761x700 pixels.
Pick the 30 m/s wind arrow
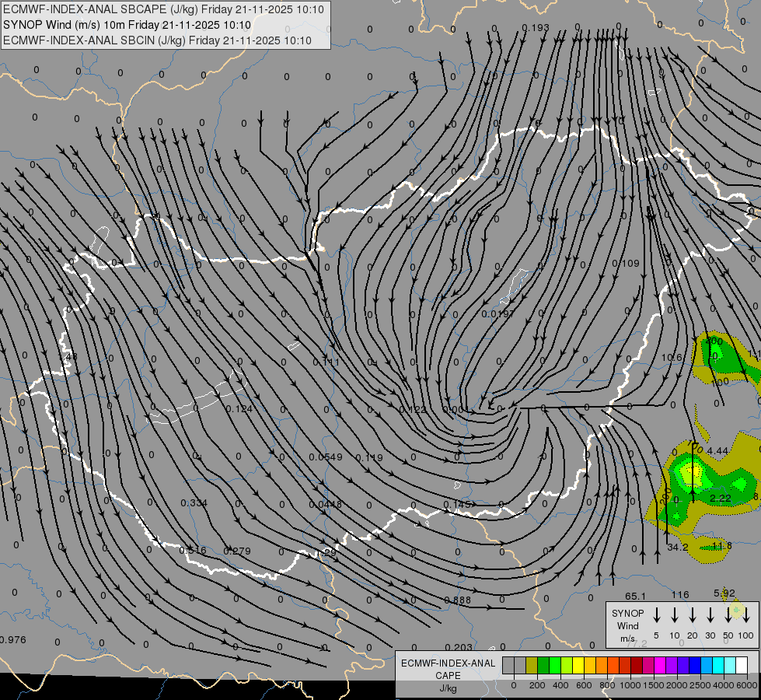click(710, 615)
